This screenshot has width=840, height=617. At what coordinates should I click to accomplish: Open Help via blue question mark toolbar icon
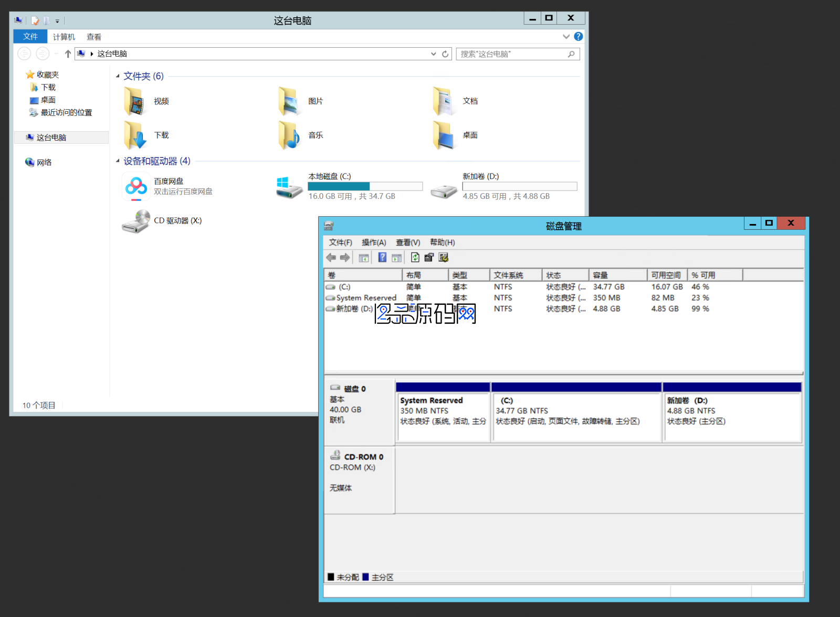point(383,258)
